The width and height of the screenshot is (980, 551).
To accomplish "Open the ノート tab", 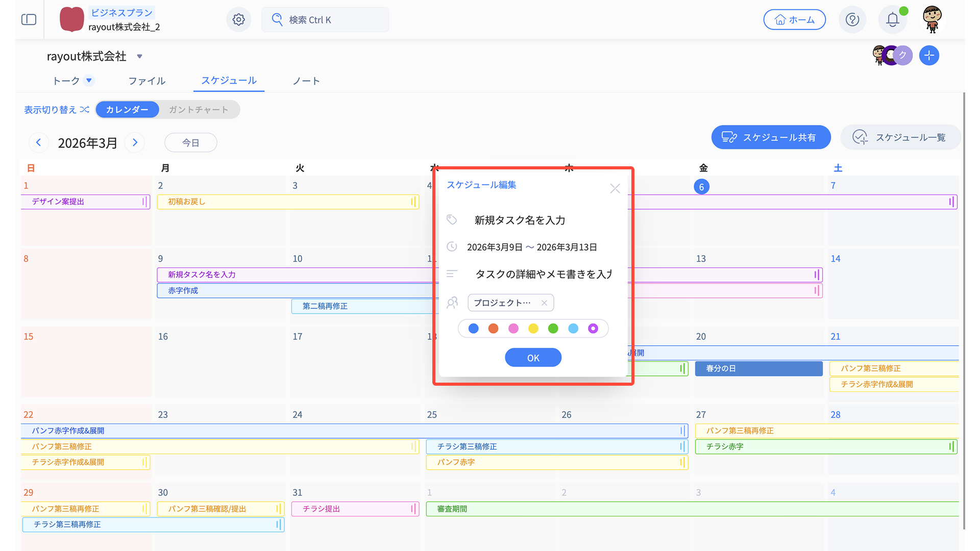I will (306, 81).
